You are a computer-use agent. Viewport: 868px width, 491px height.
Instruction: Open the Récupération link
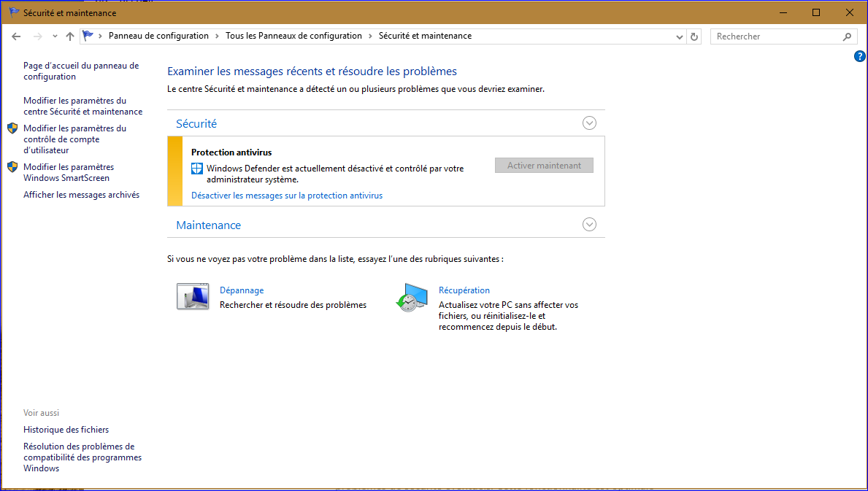pyautogui.click(x=464, y=290)
